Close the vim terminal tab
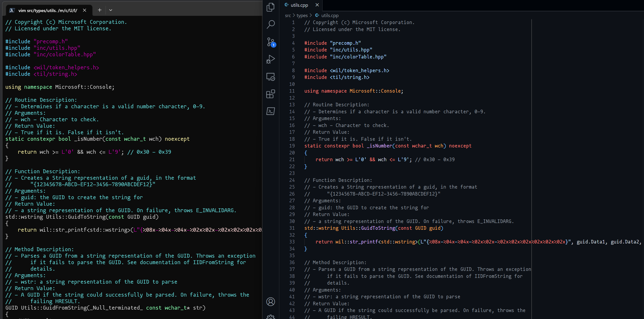The height and width of the screenshot is (319, 644). pos(84,10)
